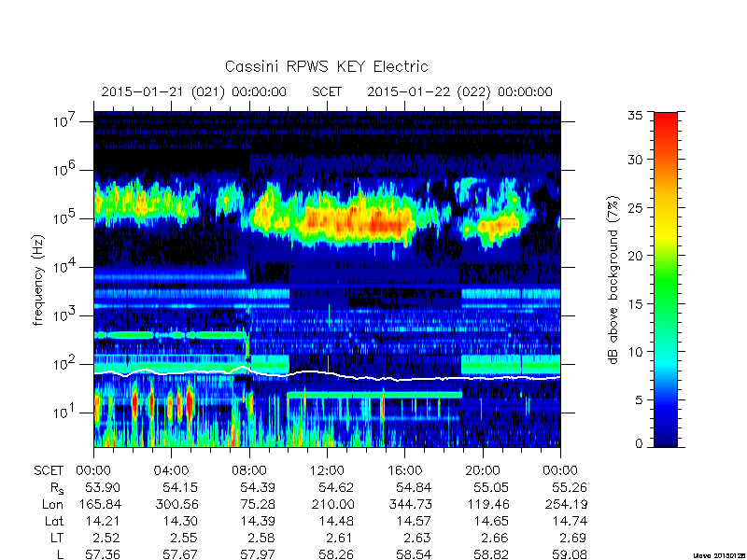Click the LT value 2.52

106,538
